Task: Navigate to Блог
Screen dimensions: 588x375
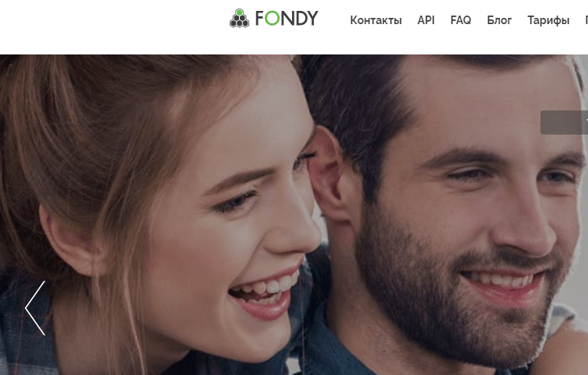Action: [x=499, y=20]
